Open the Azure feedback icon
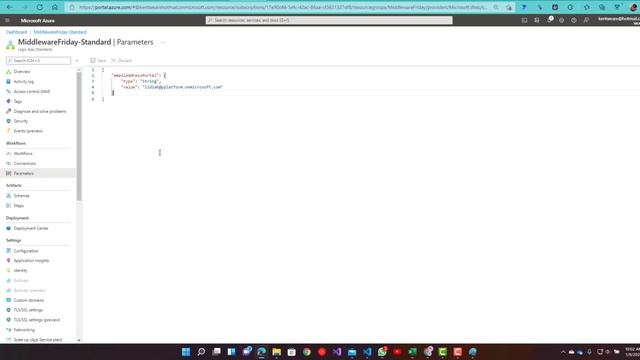The height and width of the screenshot is (360, 640). click(x=586, y=20)
